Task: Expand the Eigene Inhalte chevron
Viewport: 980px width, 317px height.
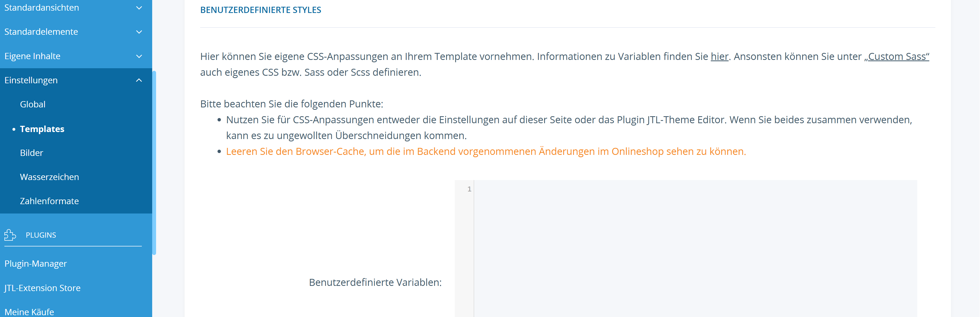Action: [x=139, y=56]
